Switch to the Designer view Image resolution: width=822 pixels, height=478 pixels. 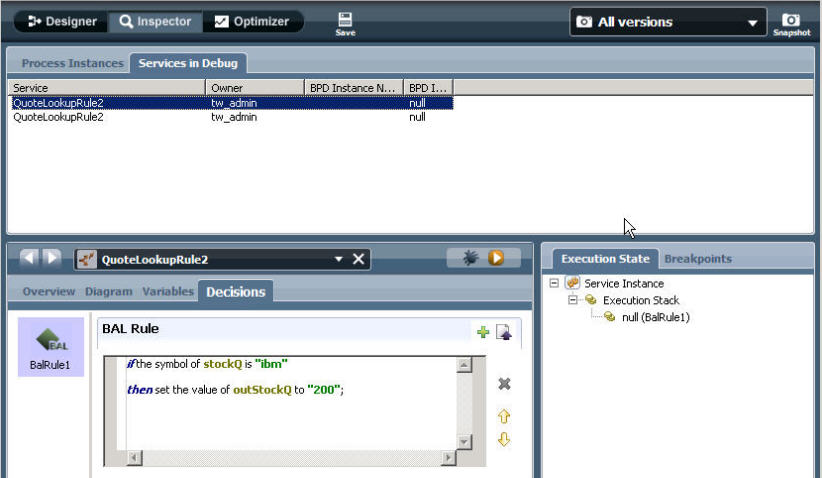(x=62, y=21)
